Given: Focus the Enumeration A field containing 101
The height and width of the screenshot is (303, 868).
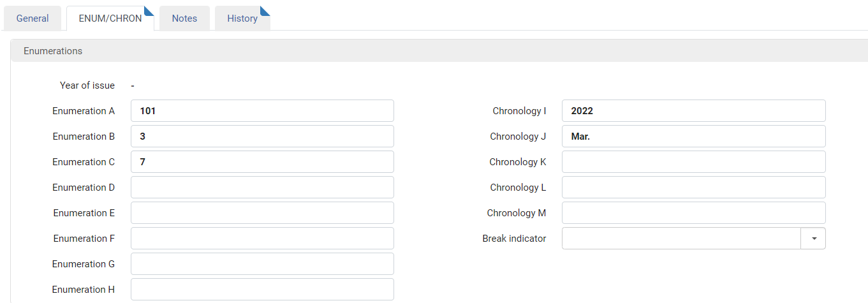Looking at the screenshot, I should [262, 111].
